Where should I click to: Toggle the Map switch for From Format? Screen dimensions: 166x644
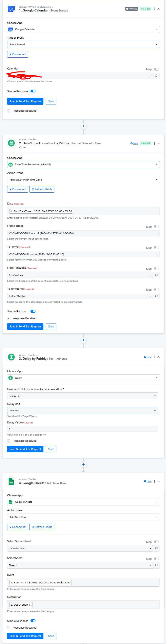tap(156, 226)
